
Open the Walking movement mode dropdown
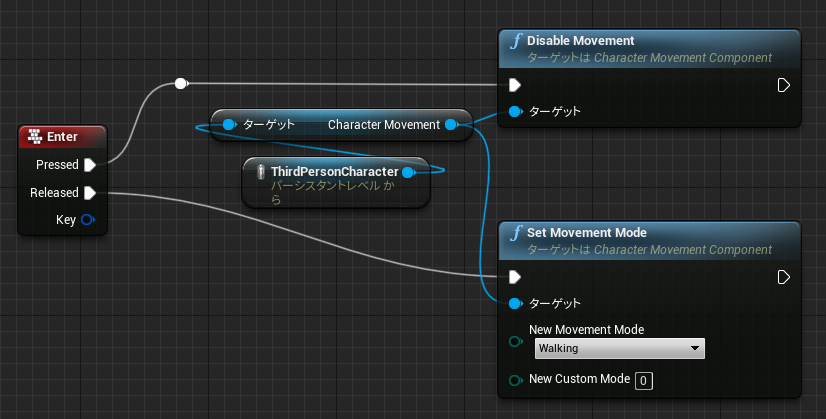[x=620, y=348]
